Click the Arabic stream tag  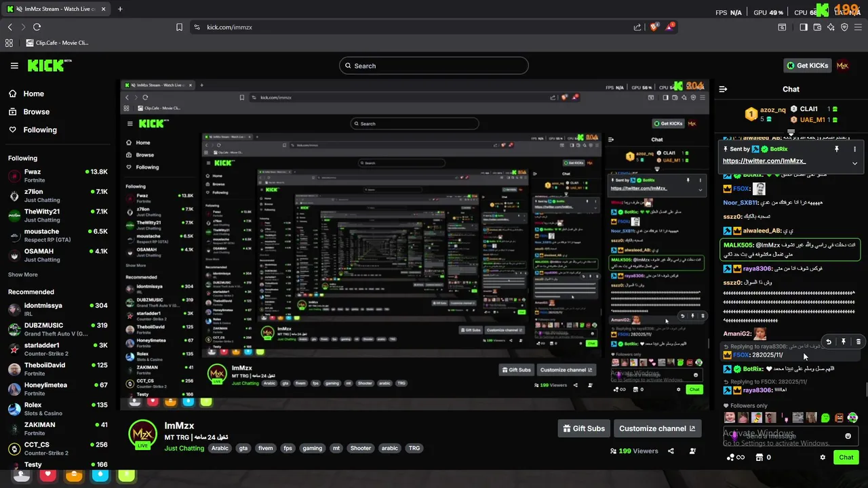pos(220,448)
